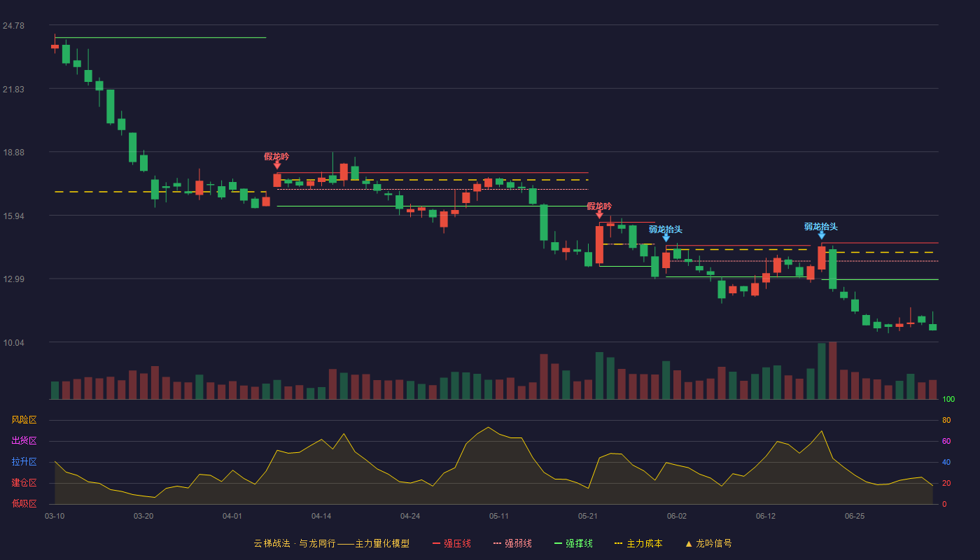Click the 06-12 date axis label
The image size is (980, 560).
click(x=766, y=516)
